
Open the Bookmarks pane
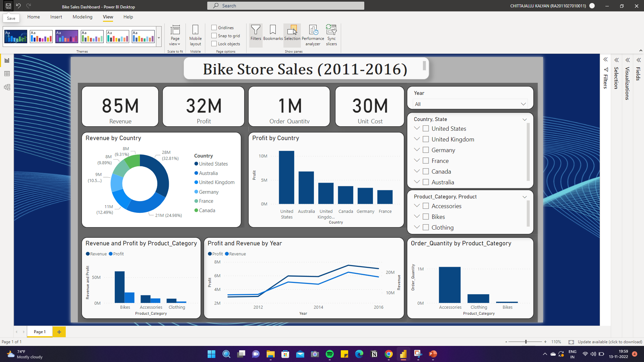pos(273,35)
